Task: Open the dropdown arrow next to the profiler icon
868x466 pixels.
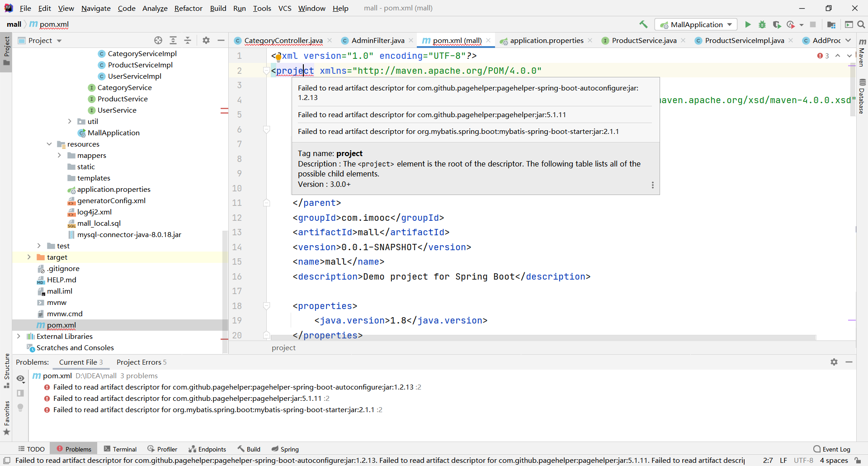Action: [x=802, y=25]
